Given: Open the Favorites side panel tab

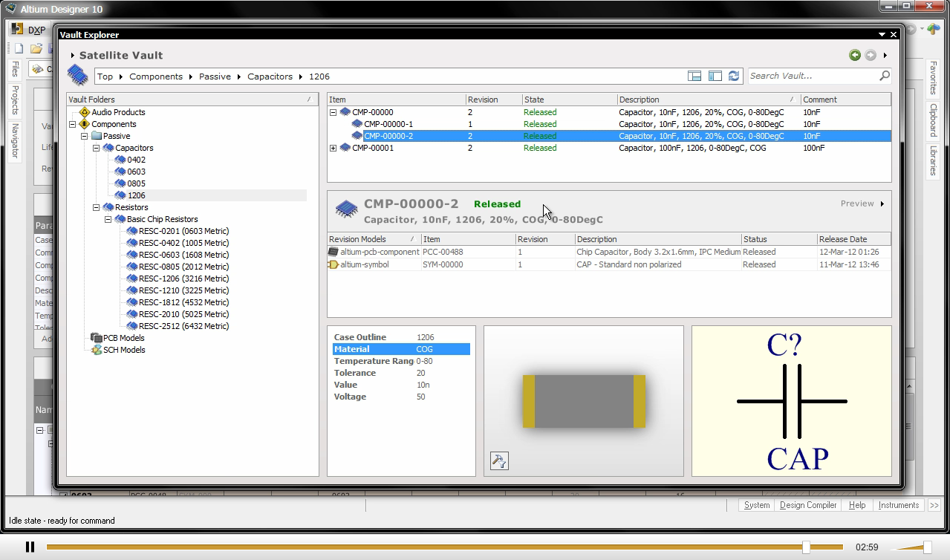Looking at the screenshot, I should (934, 78).
